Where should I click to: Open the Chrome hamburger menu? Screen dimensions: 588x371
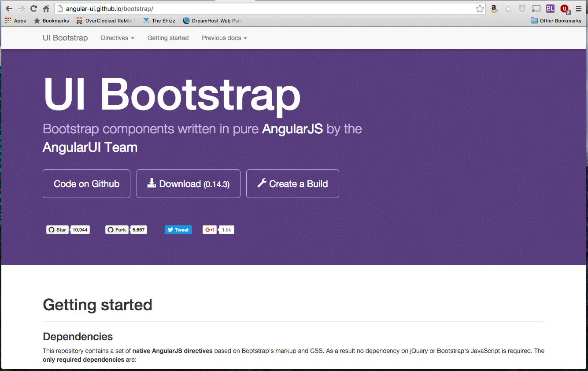578,8
